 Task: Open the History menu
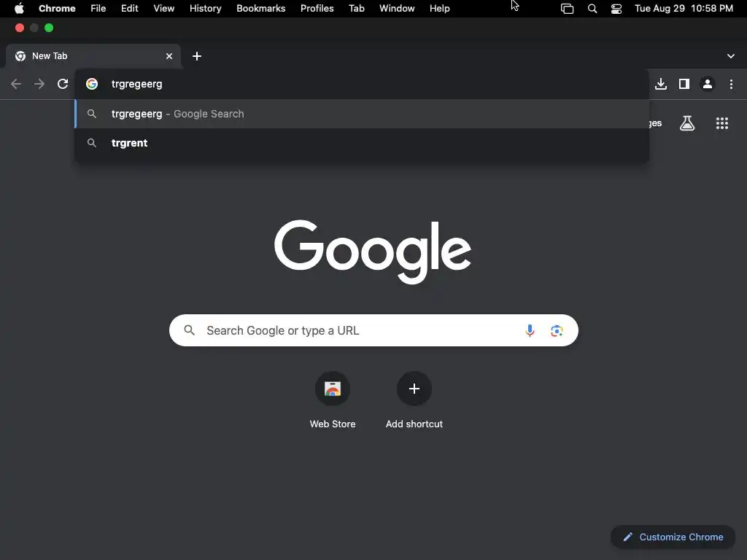point(205,9)
